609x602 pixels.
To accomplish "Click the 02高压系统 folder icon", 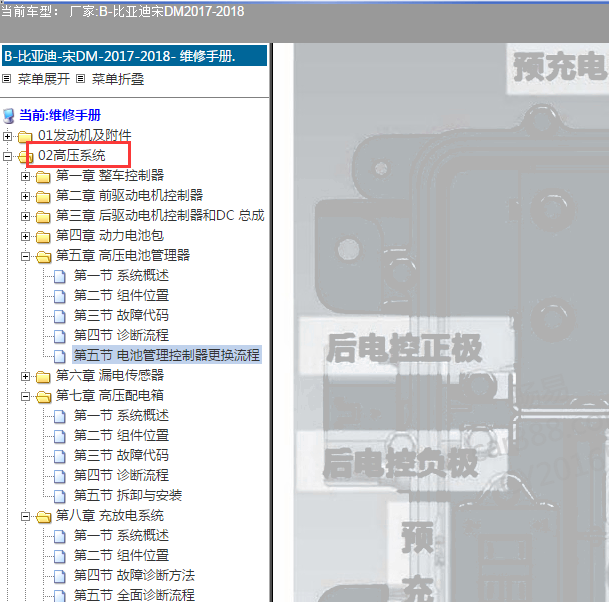I will (x=25, y=157).
